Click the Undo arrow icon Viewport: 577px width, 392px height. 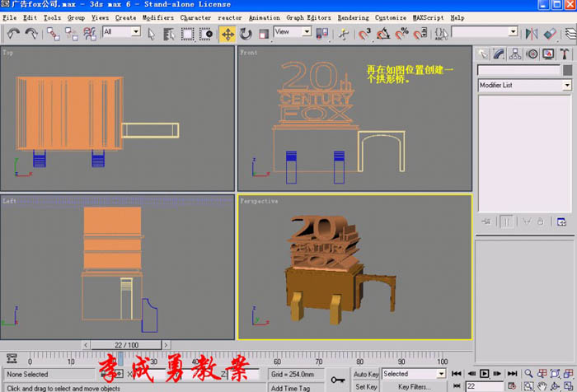tap(14, 34)
